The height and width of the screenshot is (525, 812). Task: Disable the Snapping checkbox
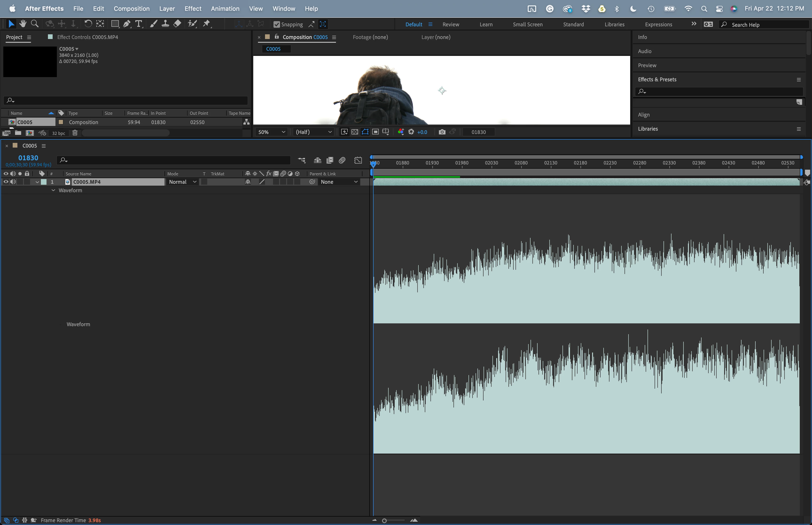(277, 24)
